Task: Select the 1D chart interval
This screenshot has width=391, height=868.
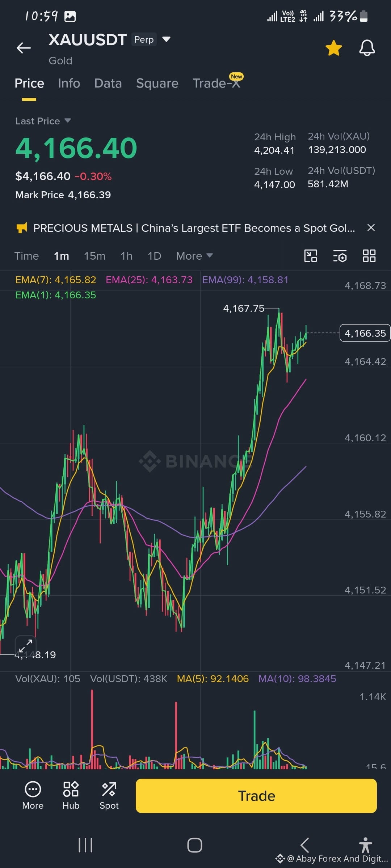Action: click(x=154, y=256)
